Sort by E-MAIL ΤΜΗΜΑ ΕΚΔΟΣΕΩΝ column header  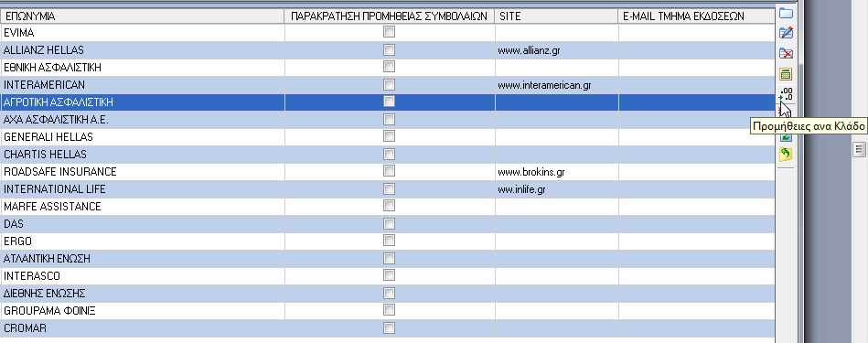click(x=696, y=16)
